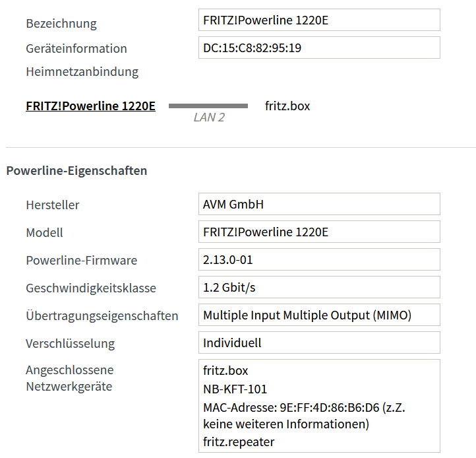Viewport: 476px width, 458px height.
Task: Open the underlined FRITZ!Powerline 1220E link
Action: 90,106
